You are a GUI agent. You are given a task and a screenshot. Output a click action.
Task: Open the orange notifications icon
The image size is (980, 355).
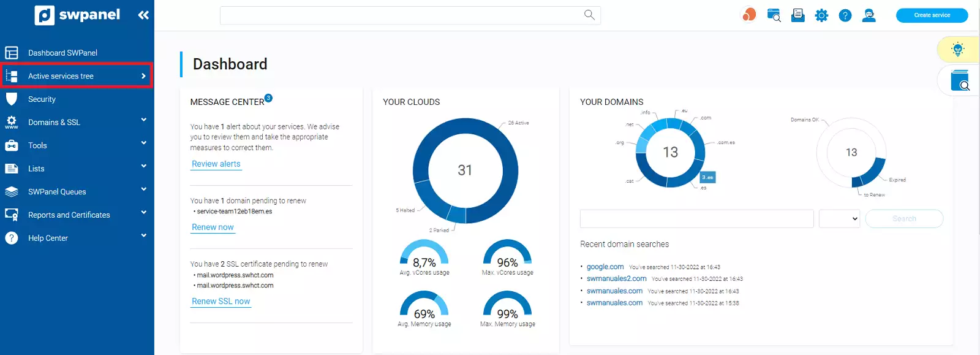[748, 15]
